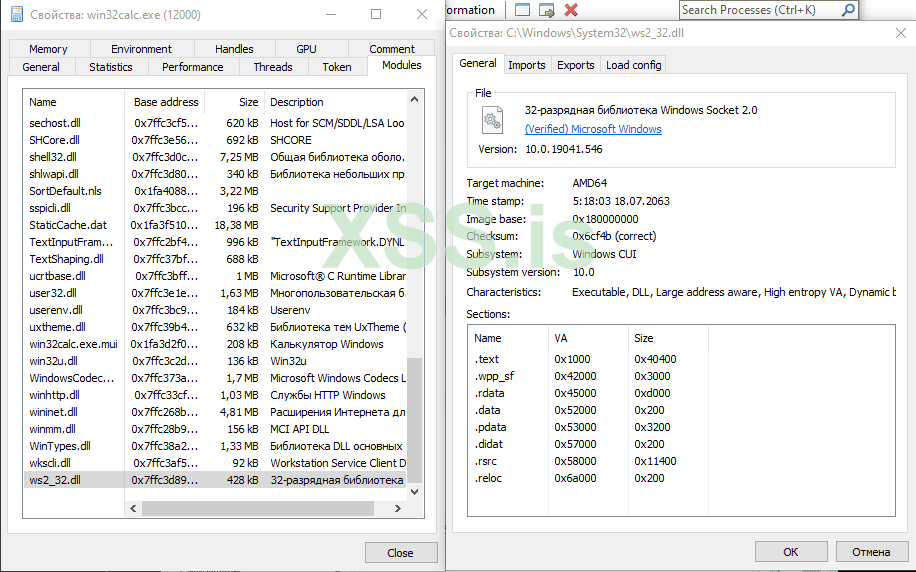
Task: Select the ws2_32.dll module row
Action: [217, 480]
